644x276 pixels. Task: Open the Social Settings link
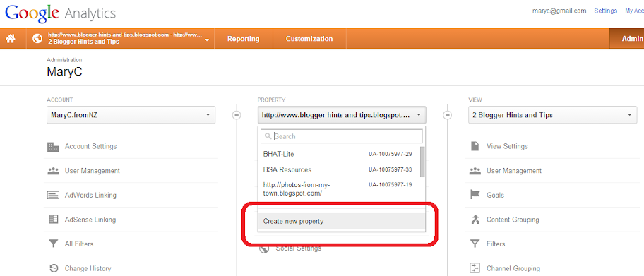299,248
